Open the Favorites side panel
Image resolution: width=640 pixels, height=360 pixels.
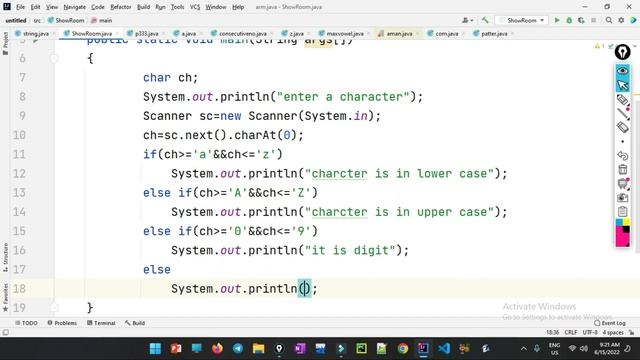coord(5,297)
